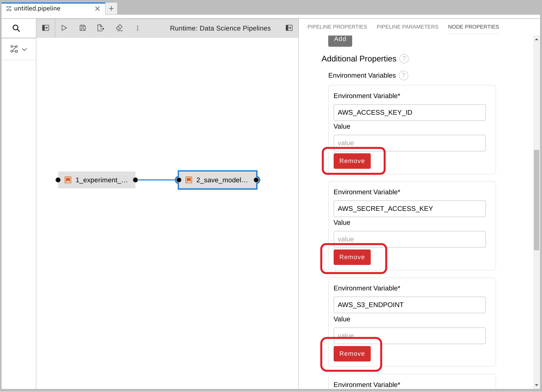
Task: Click help icon beside Additional Properties
Action: pyautogui.click(x=404, y=59)
